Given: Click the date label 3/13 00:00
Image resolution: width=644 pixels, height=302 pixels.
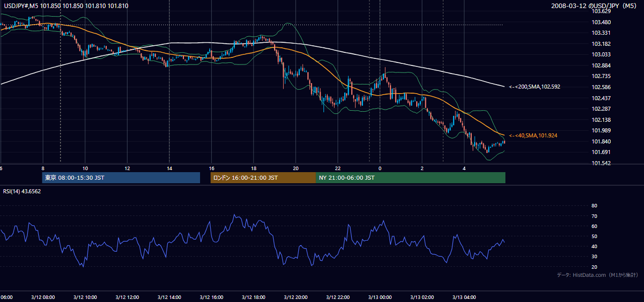Looking at the screenshot, I should click(379, 297).
